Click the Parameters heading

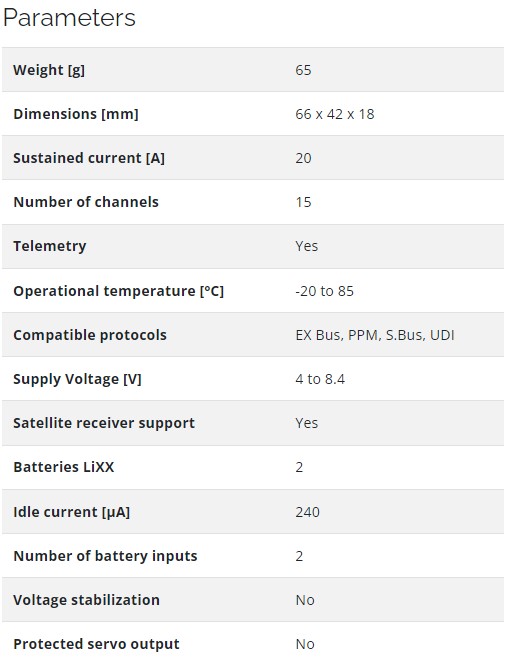[x=69, y=18]
